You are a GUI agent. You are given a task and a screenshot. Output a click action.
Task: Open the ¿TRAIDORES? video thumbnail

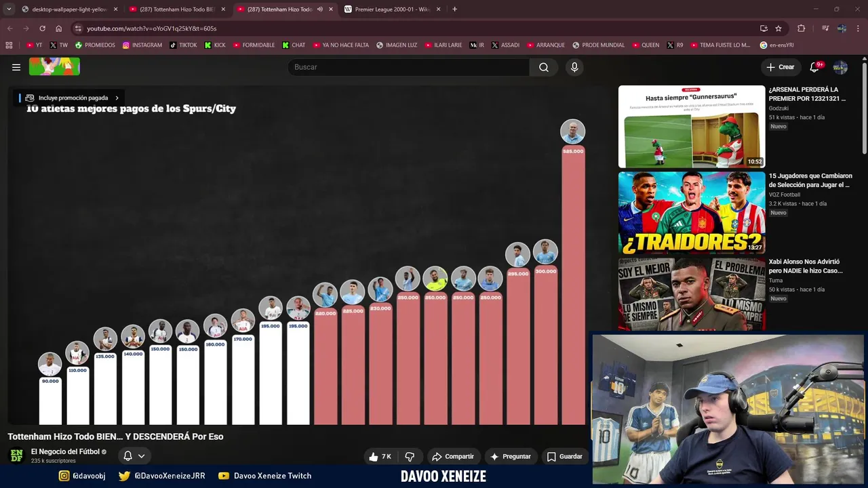692,211
